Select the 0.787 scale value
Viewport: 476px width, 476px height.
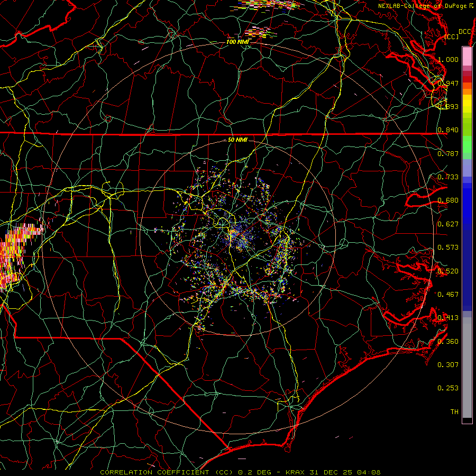(448, 153)
